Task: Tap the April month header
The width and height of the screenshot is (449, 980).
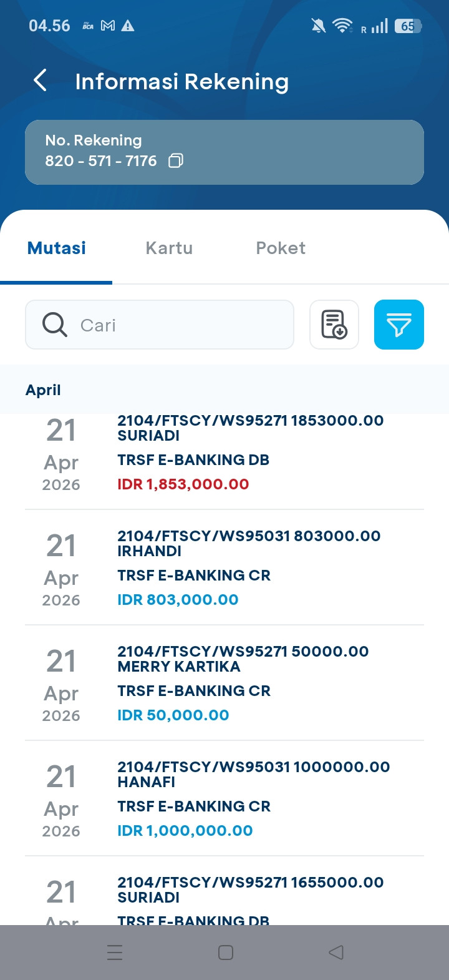Action: point(43,390)
